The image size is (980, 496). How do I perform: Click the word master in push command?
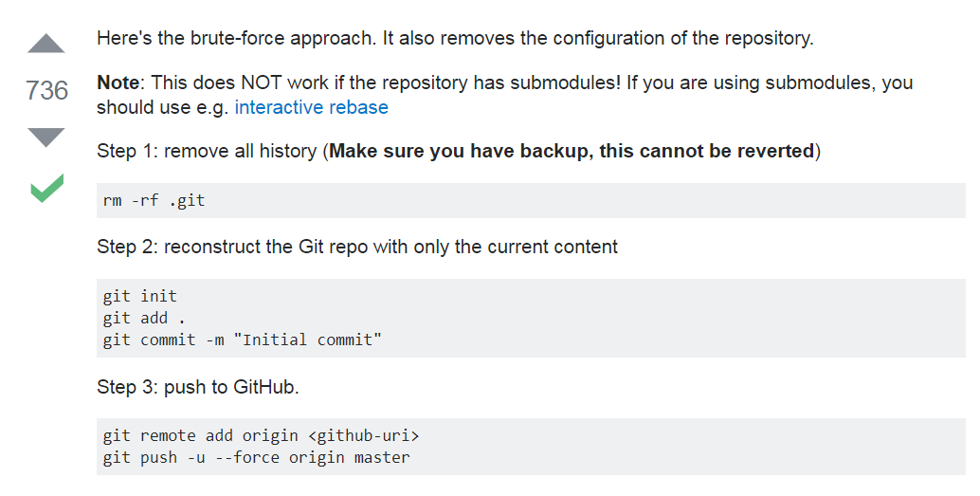tap(382, 458)
